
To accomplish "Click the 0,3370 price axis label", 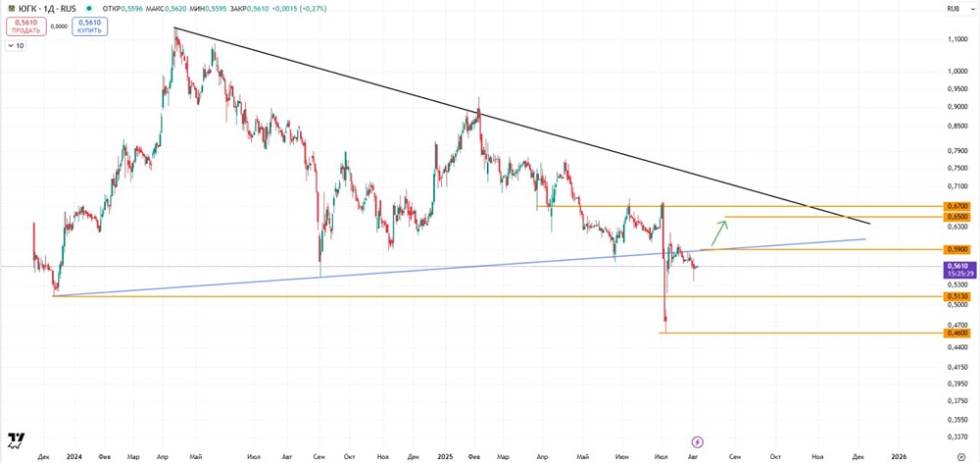I will 956,437.
